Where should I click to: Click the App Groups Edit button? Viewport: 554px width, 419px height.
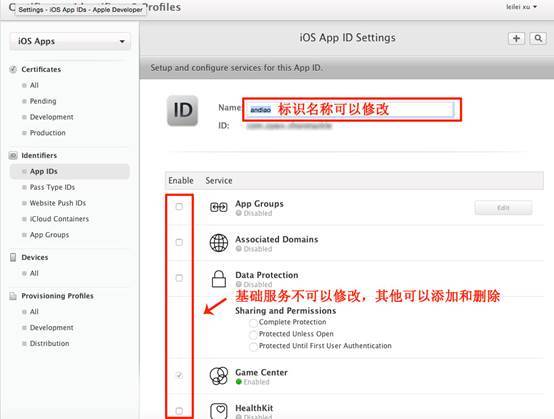(503, 208)
